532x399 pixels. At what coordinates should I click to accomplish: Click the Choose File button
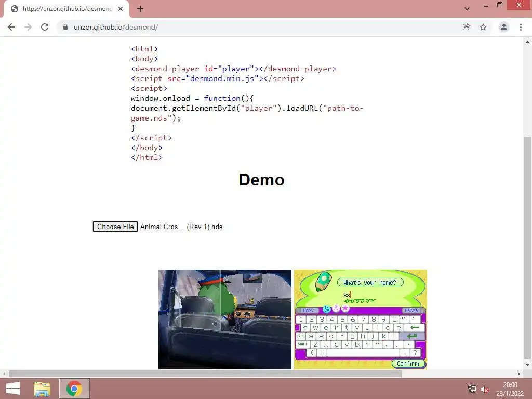pos(115,227)
